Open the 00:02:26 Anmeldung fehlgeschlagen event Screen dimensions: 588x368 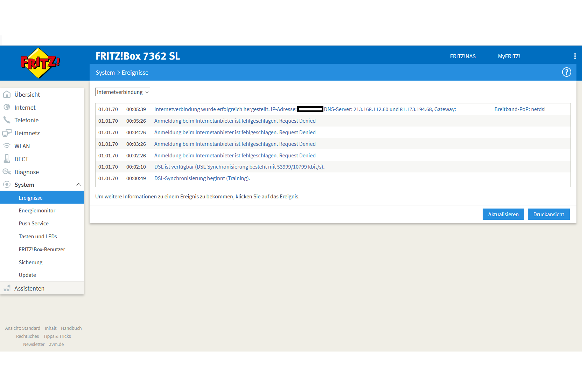pyautogui.click(x=333, y=156)
